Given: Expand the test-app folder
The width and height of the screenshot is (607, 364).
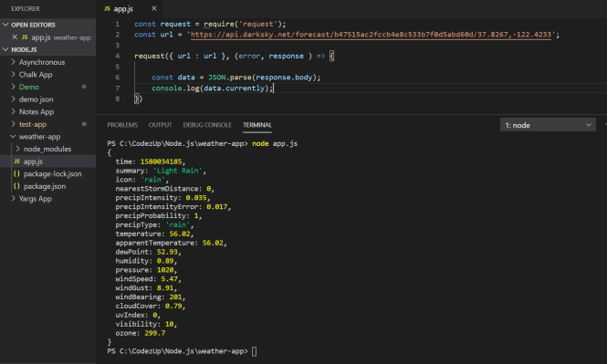Looking at the screenshot, I should [14, 124].
